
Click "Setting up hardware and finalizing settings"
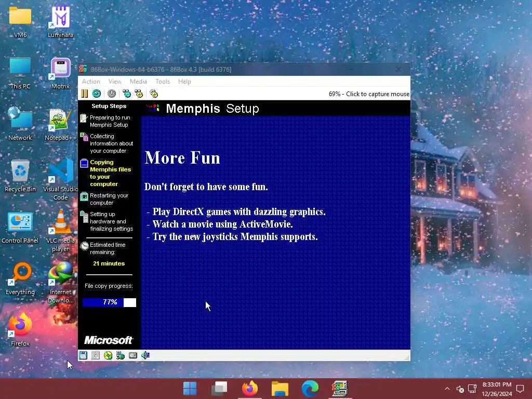pyautogui.click(x=111, y=221)
